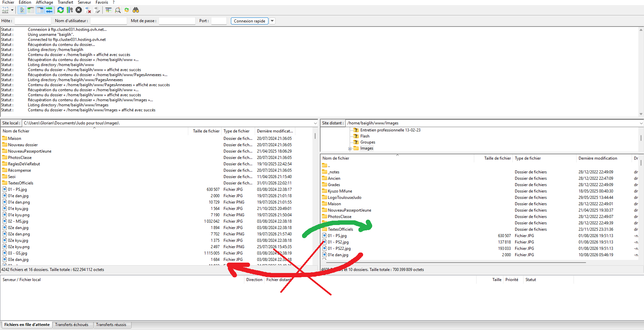The width and height of the screenshot is (644, 330).
Task: Click the refresh file lists icon
Action: click(x=60, y=10)
